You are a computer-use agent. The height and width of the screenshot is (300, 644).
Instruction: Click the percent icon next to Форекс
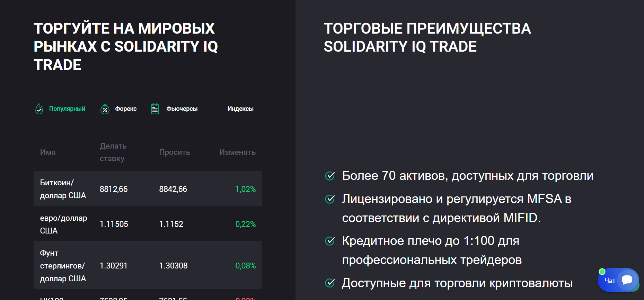click(105, 109)
